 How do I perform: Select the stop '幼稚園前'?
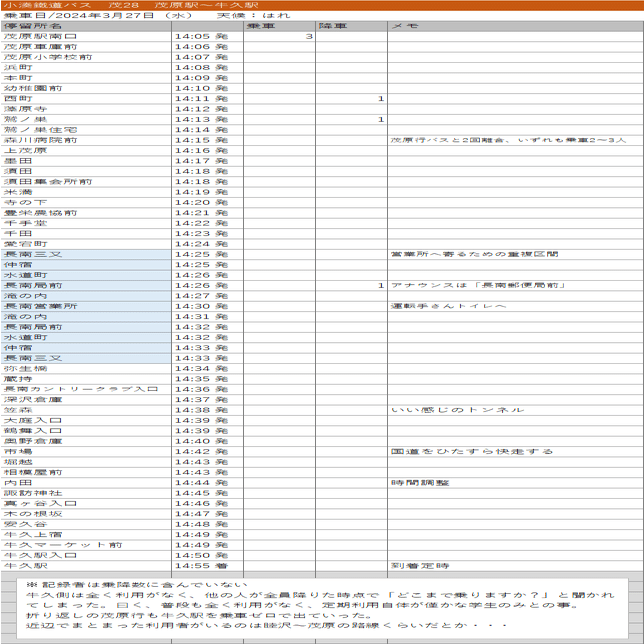(x=33, y=88)
